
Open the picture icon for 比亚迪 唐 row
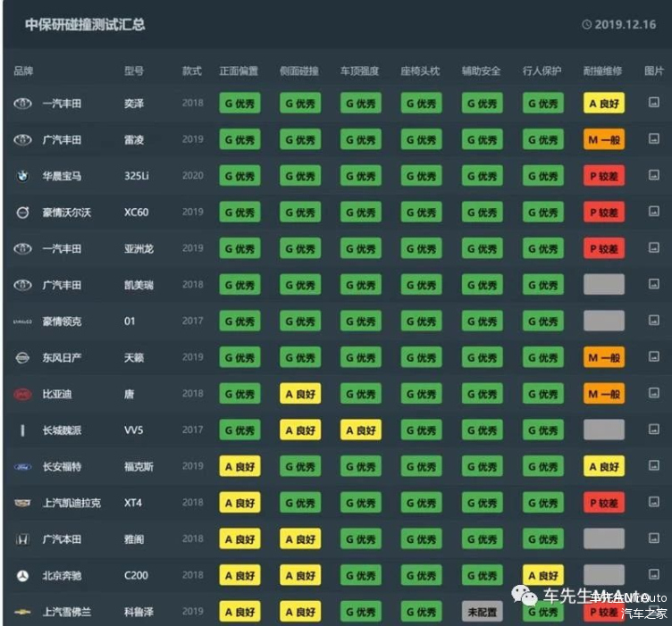click(653, 393)
